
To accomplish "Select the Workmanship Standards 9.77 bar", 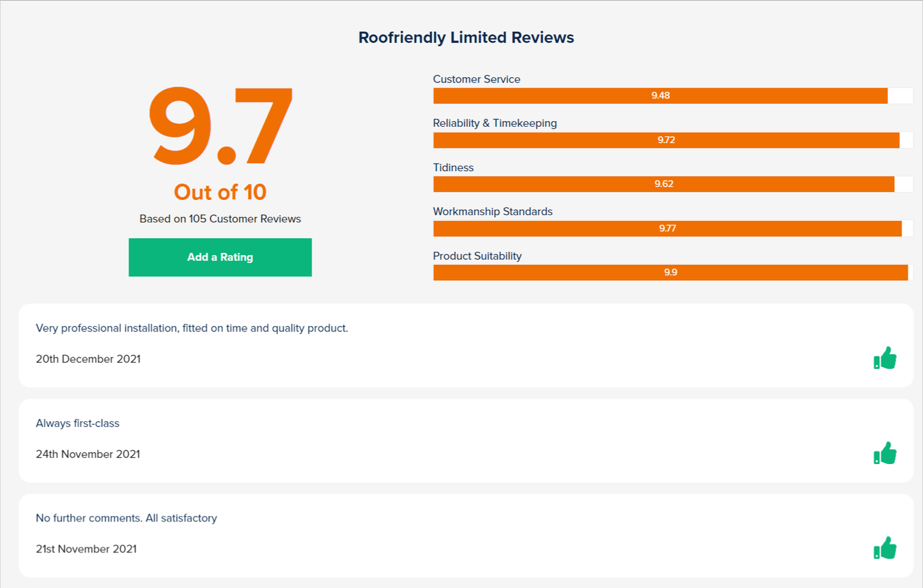I will [x=667, y=228].
